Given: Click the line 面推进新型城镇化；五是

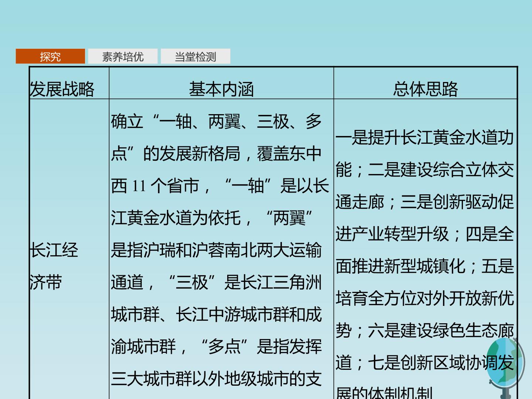Looking at the screenshot, I should 424,266.
